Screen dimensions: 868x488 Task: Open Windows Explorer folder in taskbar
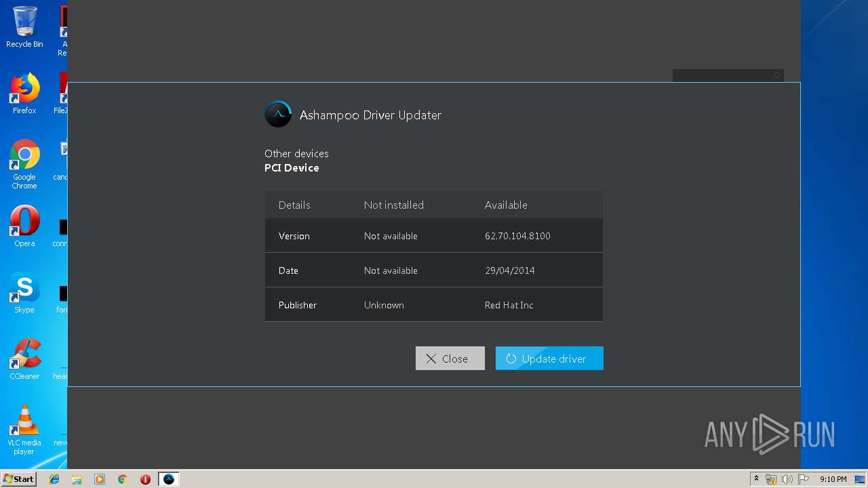pos(77,479)
